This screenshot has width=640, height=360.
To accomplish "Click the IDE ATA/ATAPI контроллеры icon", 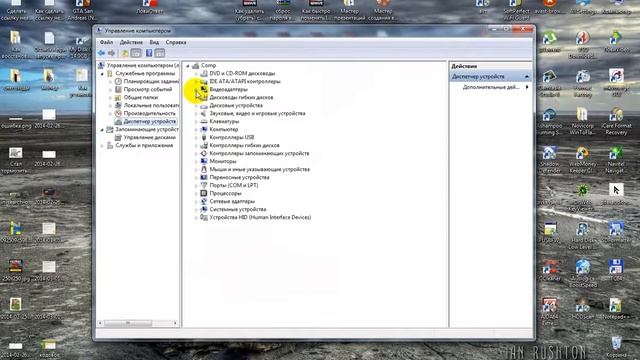I will click(204, 81).
